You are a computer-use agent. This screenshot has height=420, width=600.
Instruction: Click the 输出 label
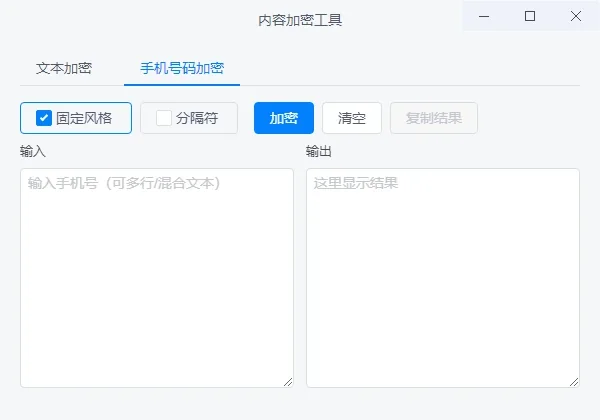click(x=319, y=151)
